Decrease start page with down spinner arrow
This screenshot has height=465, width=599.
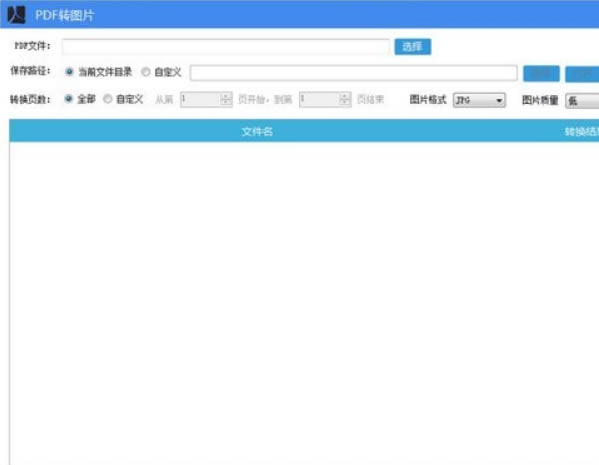pyautogui.click(x=226, y=103)
